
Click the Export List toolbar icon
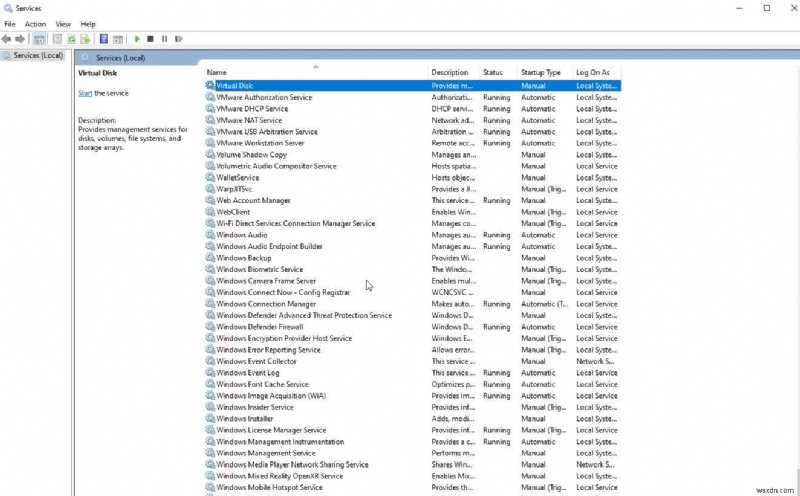85,39
